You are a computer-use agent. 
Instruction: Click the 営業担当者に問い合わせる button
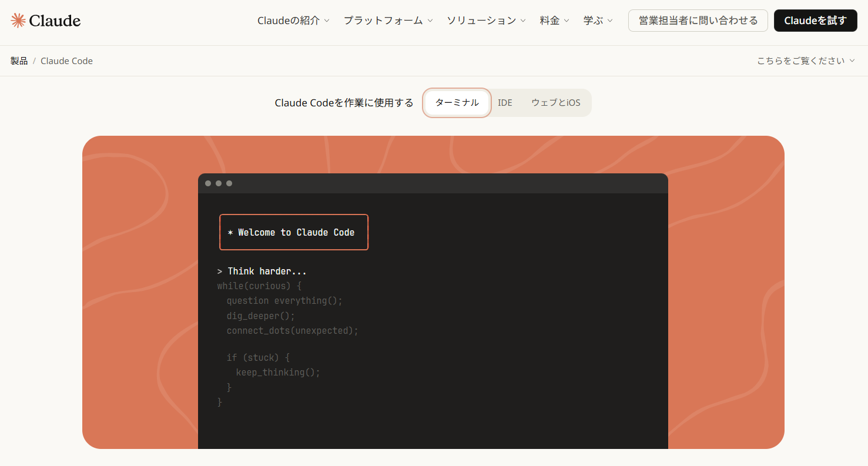pyautogui.click(x=698, y=20)
